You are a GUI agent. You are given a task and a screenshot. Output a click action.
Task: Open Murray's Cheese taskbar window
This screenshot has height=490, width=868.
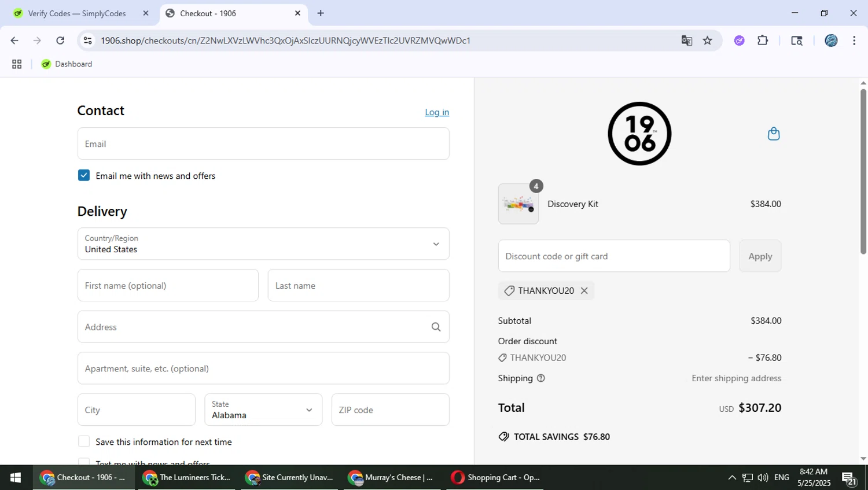tap(392, 477)
